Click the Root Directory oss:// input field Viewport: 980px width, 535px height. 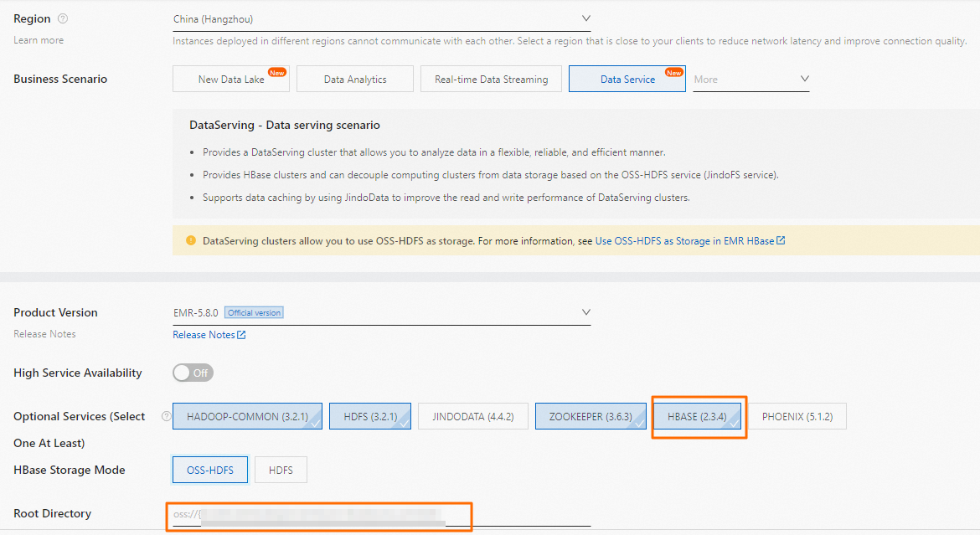pyautogui.click(x=318, y=516)
